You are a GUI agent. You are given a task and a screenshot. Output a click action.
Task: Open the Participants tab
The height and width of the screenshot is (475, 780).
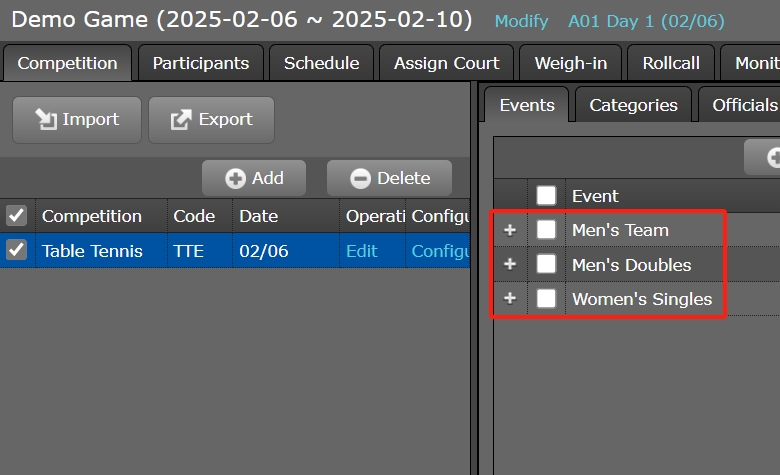200,63
